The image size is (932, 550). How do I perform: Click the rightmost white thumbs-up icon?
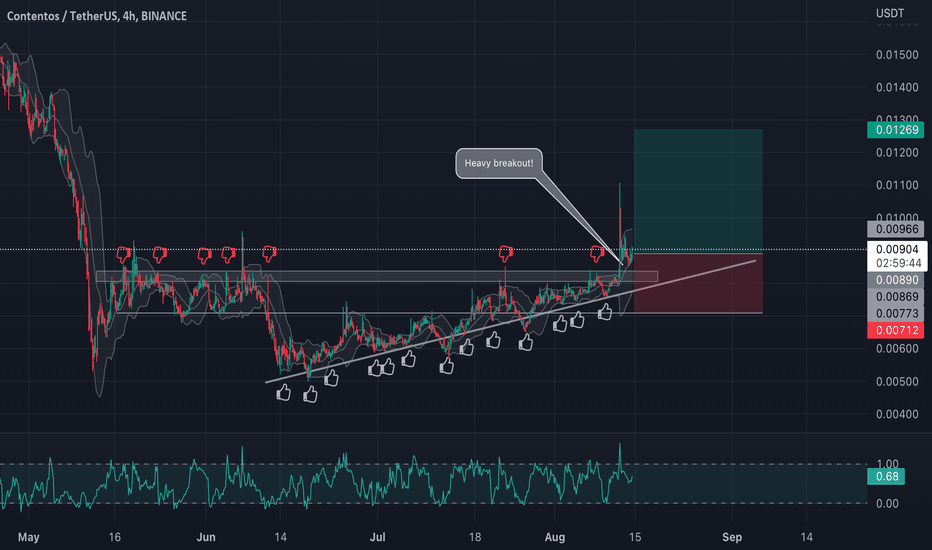(x=604, y=312)
